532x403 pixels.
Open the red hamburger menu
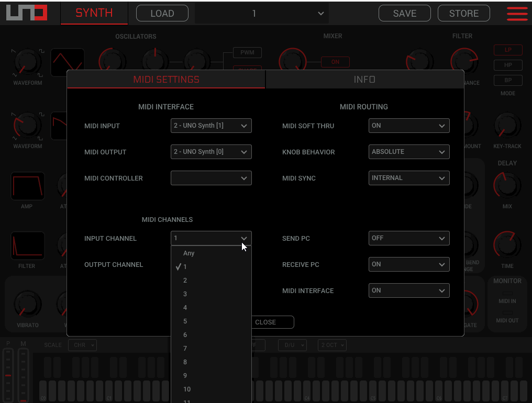coord(517,13)
